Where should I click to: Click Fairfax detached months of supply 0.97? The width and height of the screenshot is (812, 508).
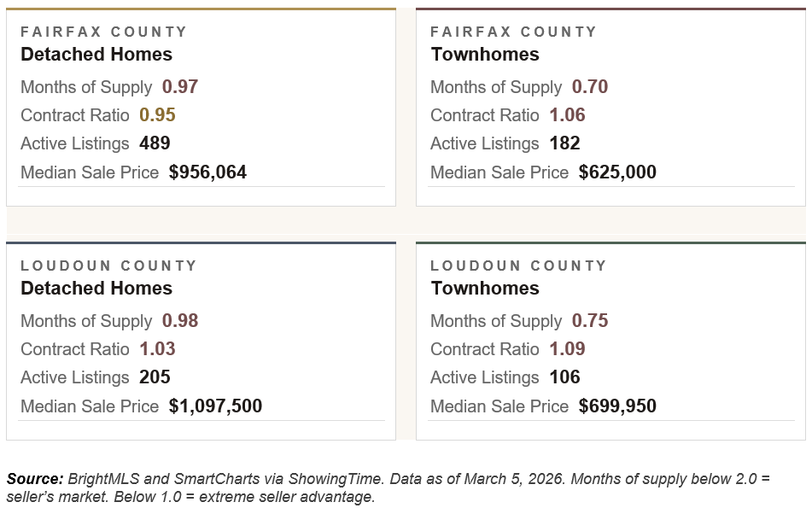click(180, 87)
